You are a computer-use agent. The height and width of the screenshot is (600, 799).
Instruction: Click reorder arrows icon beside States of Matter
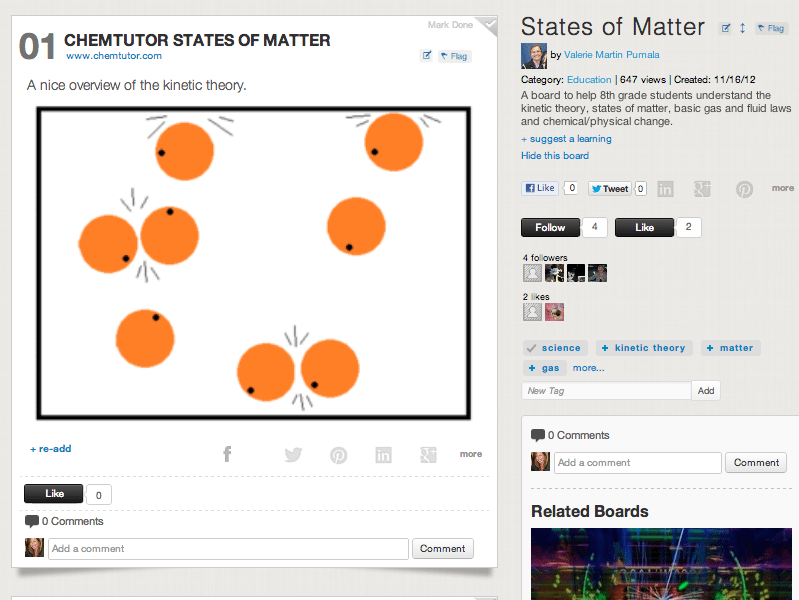pos(742,28)
